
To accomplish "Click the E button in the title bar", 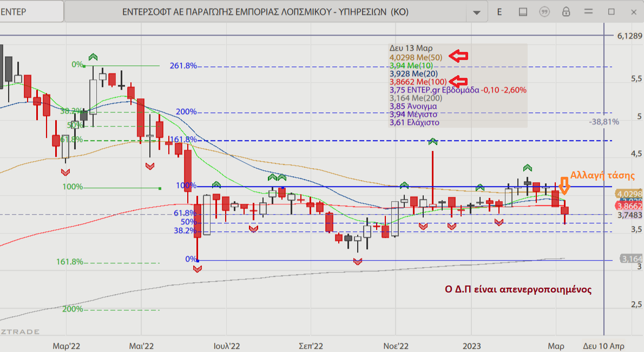I will coord(500,12).
